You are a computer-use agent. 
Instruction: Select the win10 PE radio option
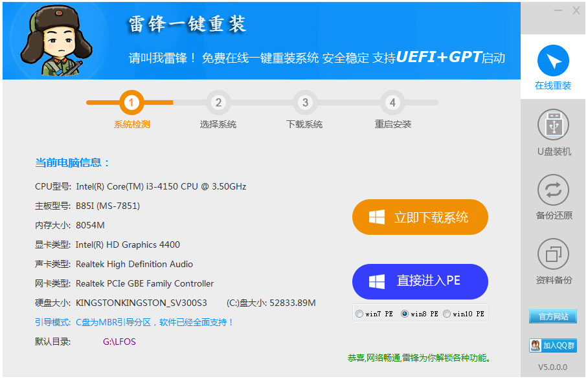pyautogui.click(x=447, y=314)
